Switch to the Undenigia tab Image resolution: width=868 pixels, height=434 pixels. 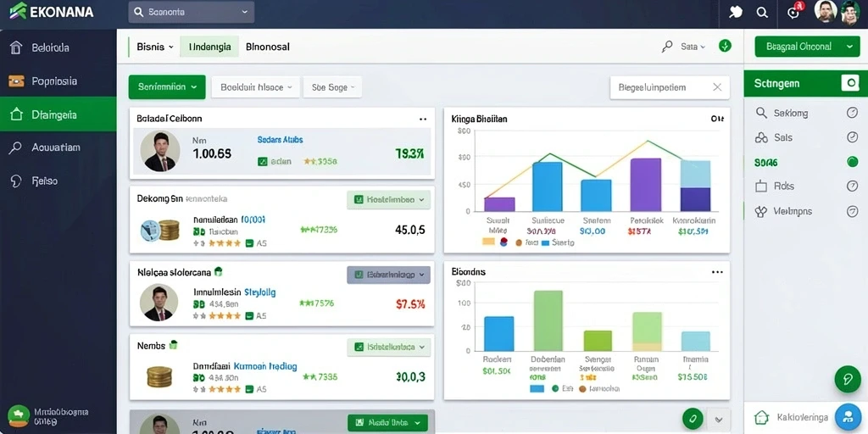coord(209,47)
